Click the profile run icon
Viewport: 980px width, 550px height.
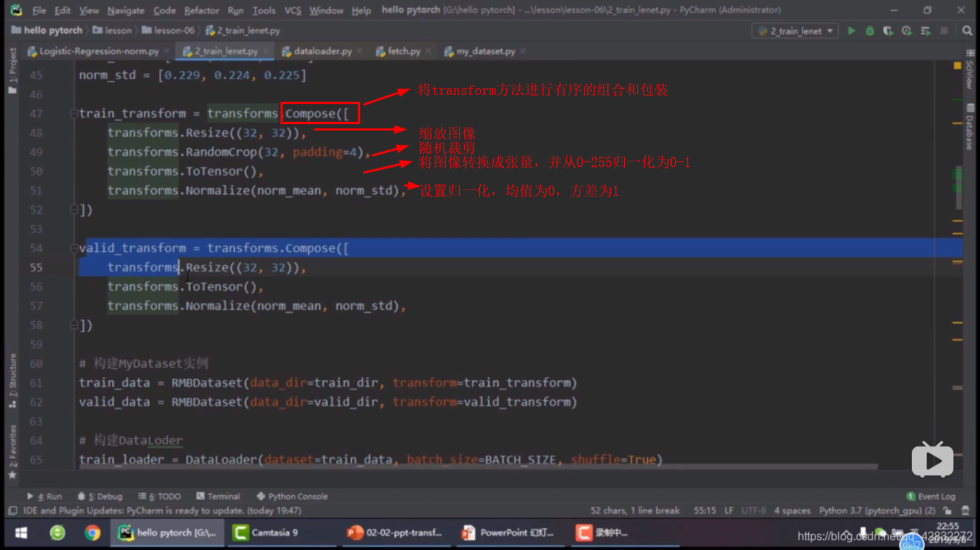[x=907, y=31]
